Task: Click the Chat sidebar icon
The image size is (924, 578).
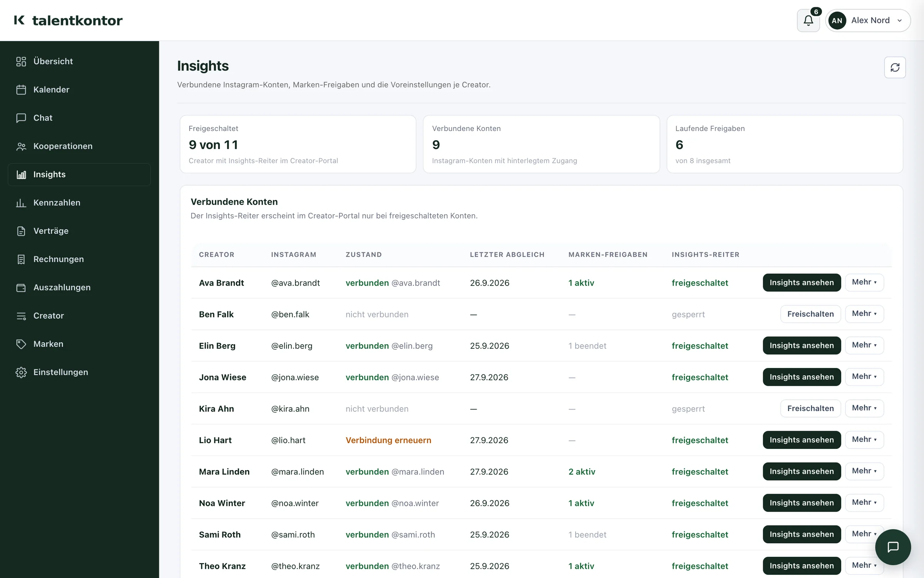Action: click(21, 118)
